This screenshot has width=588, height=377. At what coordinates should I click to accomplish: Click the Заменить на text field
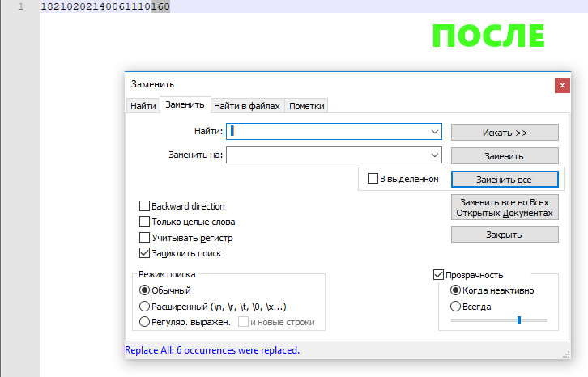pyautogui.click(x=328, y=155)
